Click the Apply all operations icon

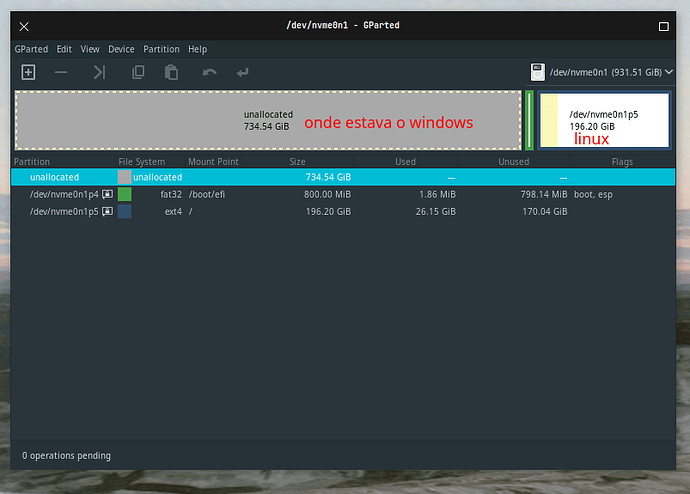(x=242, y=72)
